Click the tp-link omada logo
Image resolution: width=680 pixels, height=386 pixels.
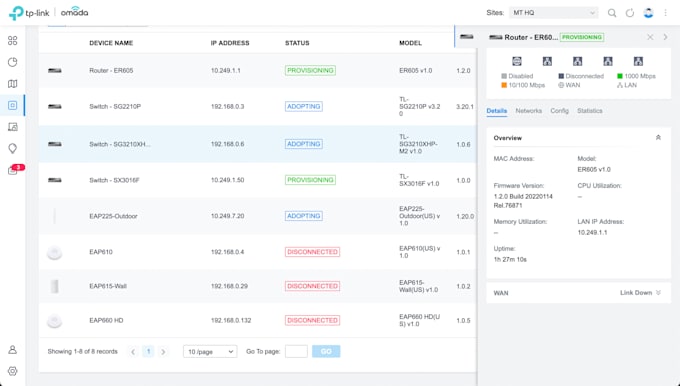click(49, 13)
